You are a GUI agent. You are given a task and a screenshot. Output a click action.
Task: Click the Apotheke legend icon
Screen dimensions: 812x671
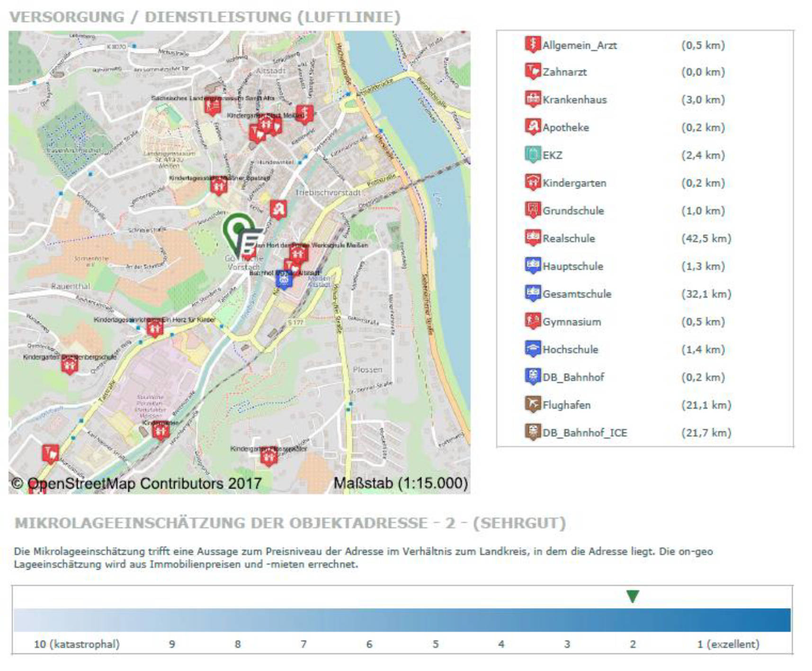click(533, 127)
